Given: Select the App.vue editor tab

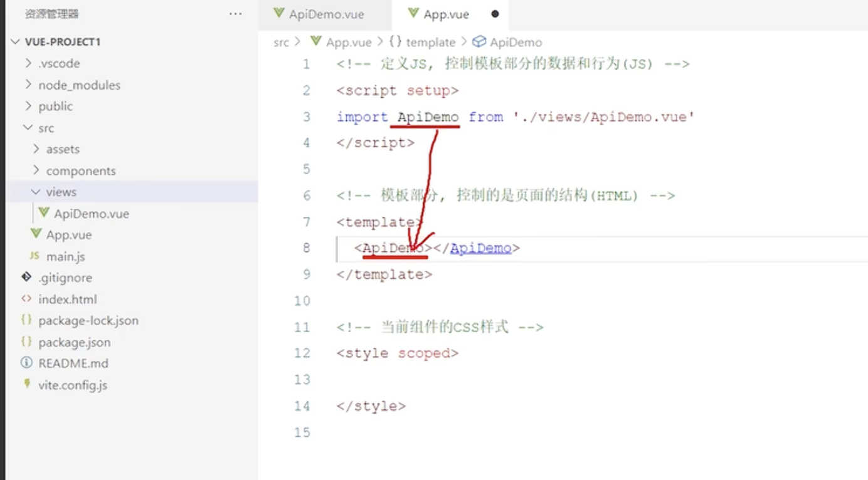Looking at the screenshot, I should click(445, 14).
